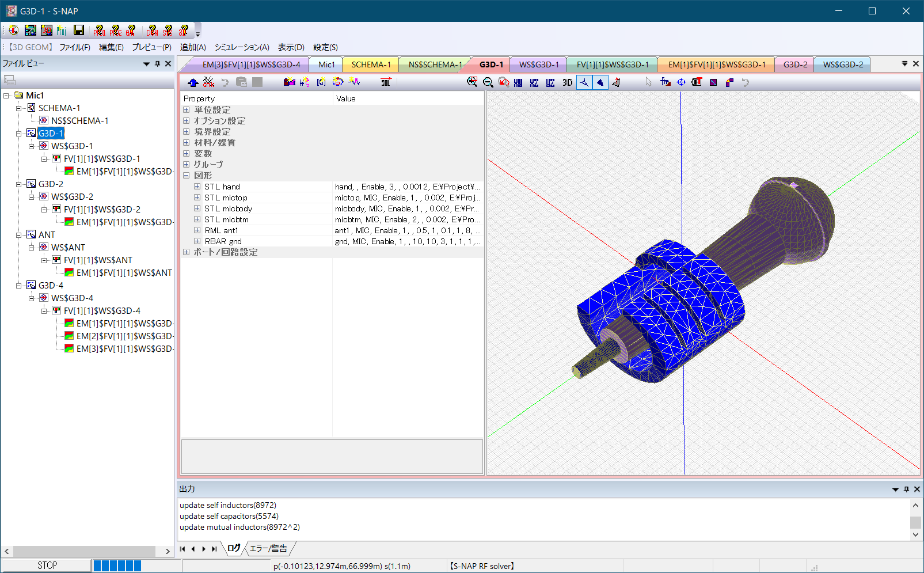The width and height of the screenshot is (924, 573).
Task: Pin the 出力 output panel
Action: coord(906,489)
